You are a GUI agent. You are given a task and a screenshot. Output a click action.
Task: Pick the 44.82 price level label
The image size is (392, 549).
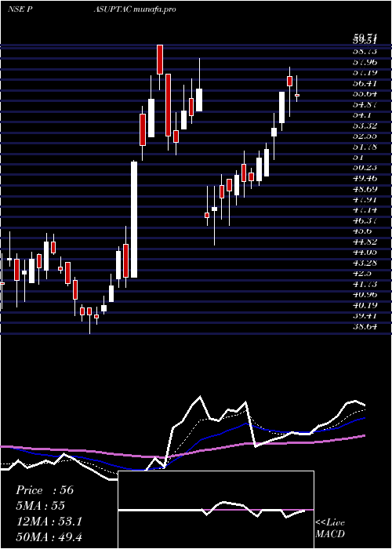point(365,242)
